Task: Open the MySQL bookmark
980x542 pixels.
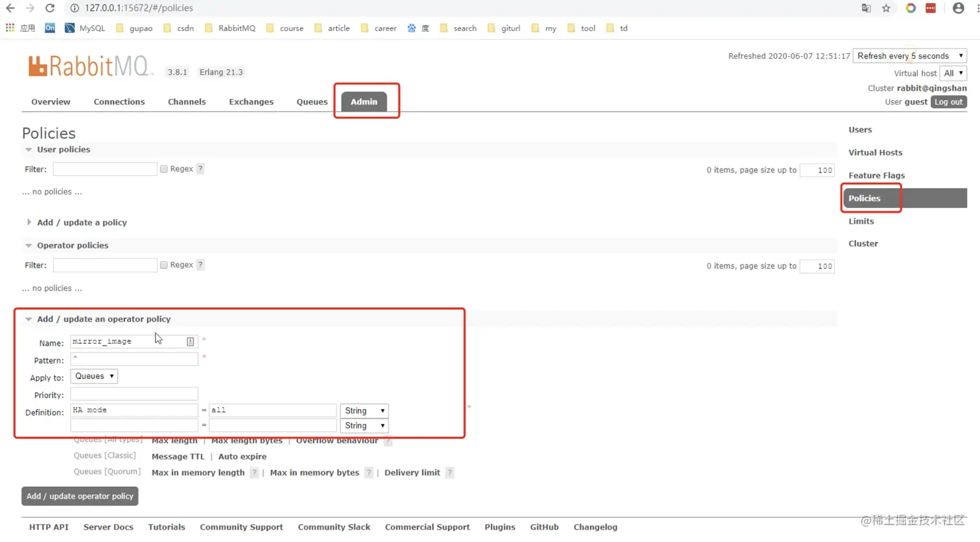Action: pos(85,28)
